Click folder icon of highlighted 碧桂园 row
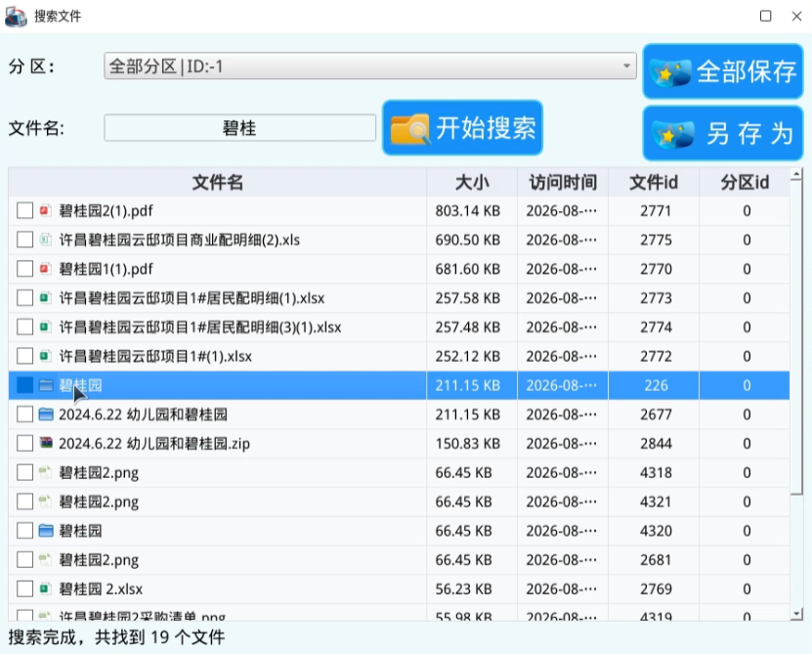The width and height of the screenshot is (812, 654). pyautogui.click(x=46, y=385)
